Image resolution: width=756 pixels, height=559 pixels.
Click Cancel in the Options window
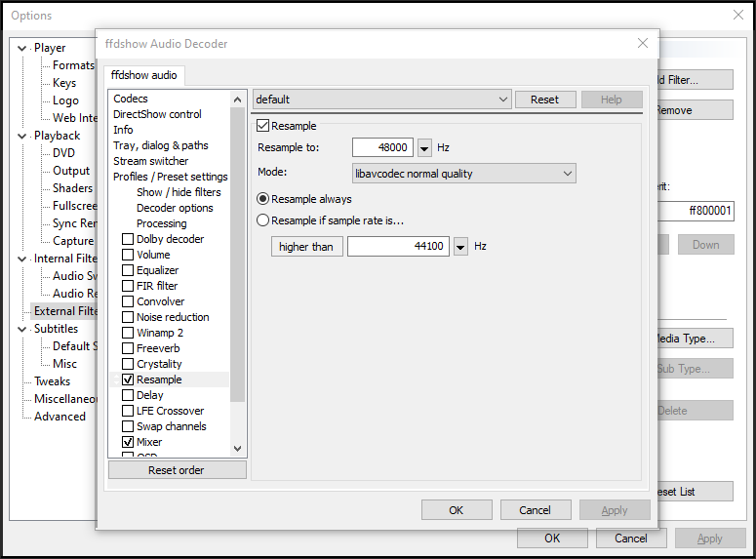[x=630, y=539]
